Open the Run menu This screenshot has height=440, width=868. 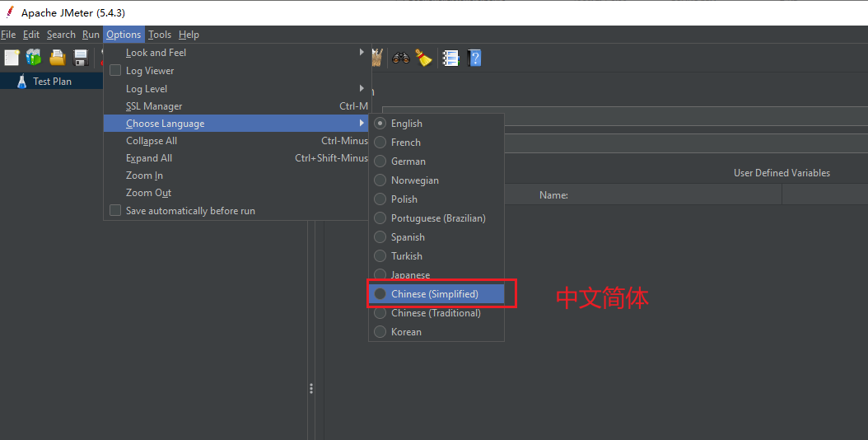tap(91, 35)
